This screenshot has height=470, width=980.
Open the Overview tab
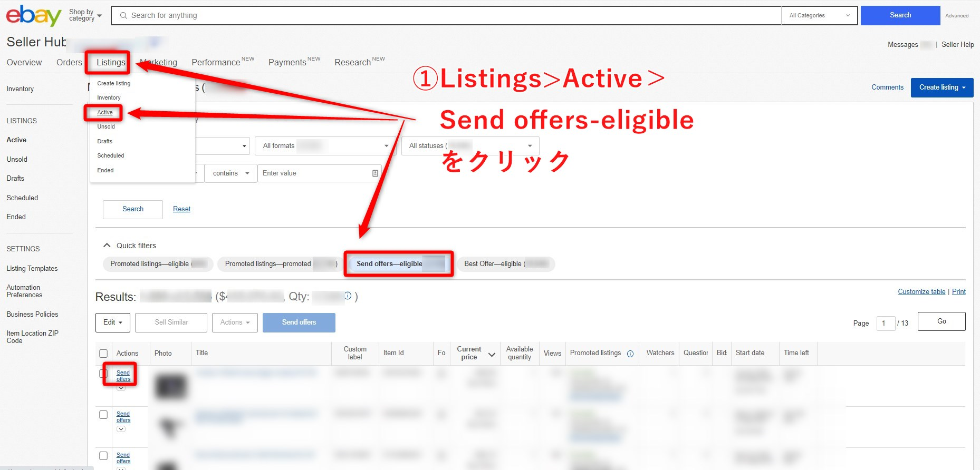click(24, 62)
